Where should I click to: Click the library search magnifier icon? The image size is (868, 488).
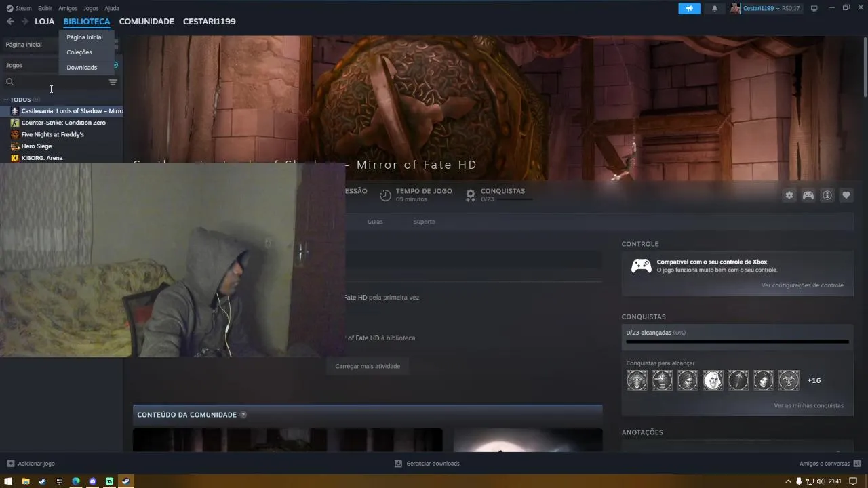click(x=9, y=82)
